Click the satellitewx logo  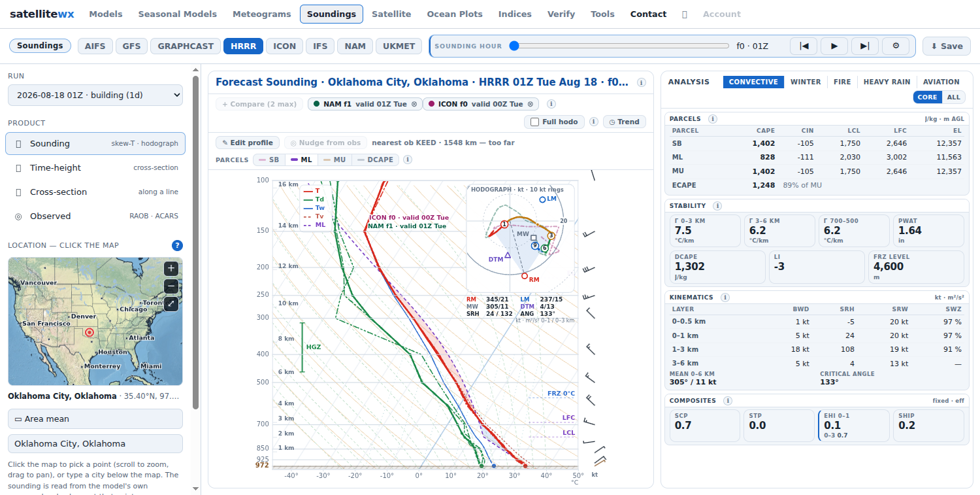coord(42,14)
